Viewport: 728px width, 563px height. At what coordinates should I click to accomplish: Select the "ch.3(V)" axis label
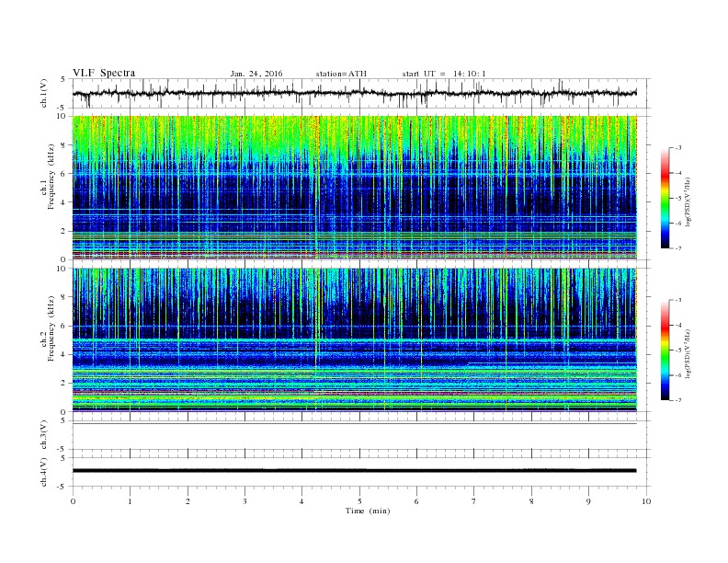tap(44, 435)
